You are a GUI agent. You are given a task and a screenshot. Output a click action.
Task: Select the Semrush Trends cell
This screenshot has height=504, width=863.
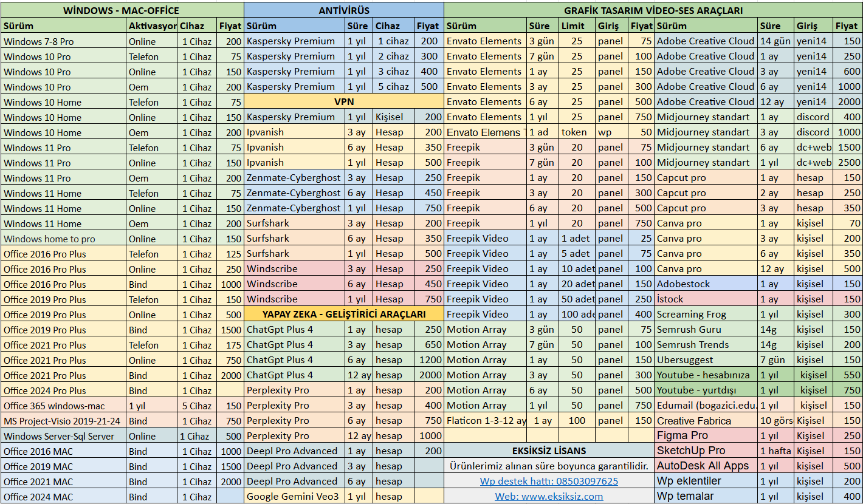706,344
